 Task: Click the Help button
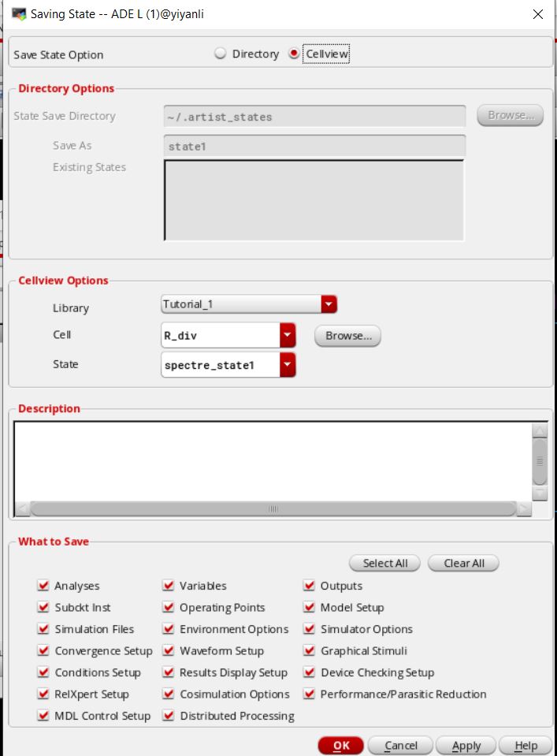525,746
